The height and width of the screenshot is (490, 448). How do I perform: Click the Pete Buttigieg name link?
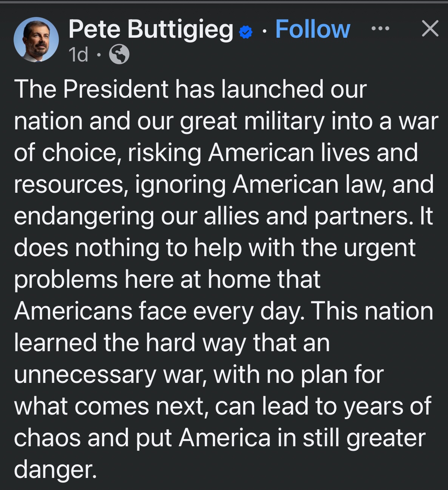click(151, 29)
